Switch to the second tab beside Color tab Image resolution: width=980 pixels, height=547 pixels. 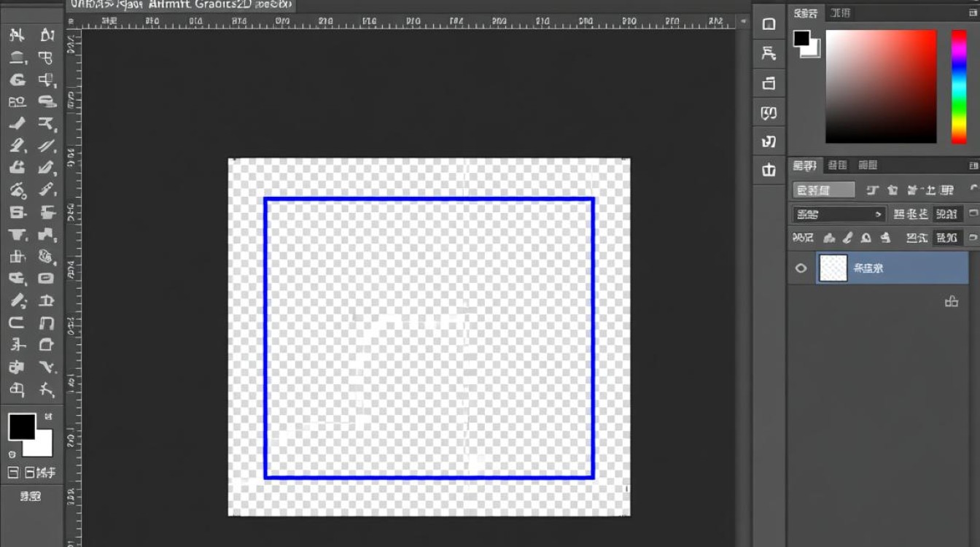(x=841, y=13)
